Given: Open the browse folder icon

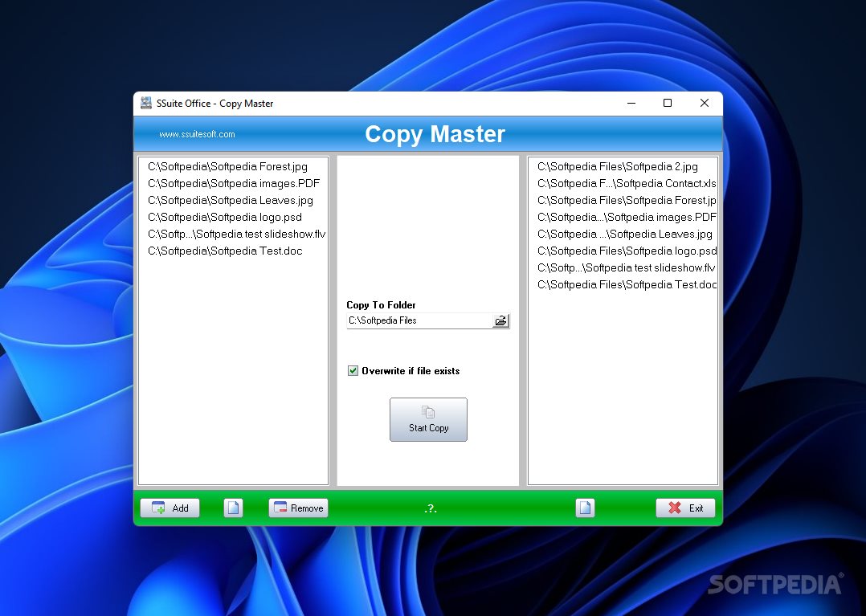Looking at the screenshot, I should [500, 320].
